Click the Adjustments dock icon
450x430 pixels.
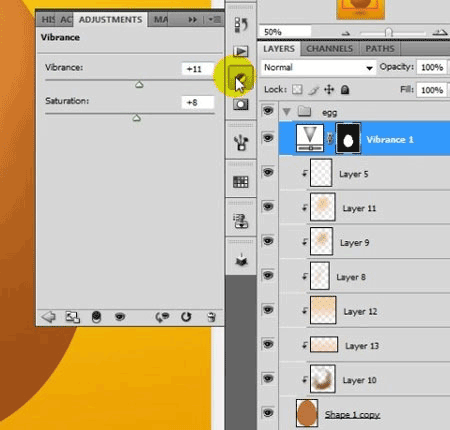pos(241,78)
